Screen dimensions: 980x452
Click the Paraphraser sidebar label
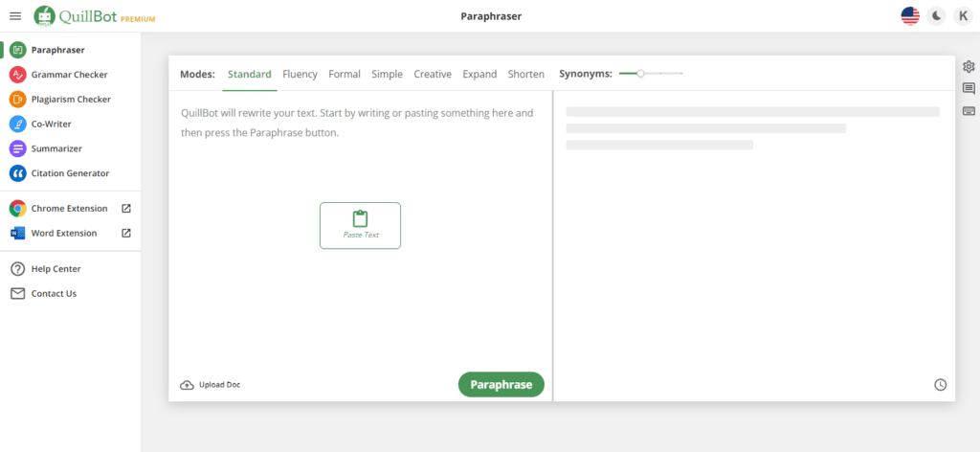[58, 50]
